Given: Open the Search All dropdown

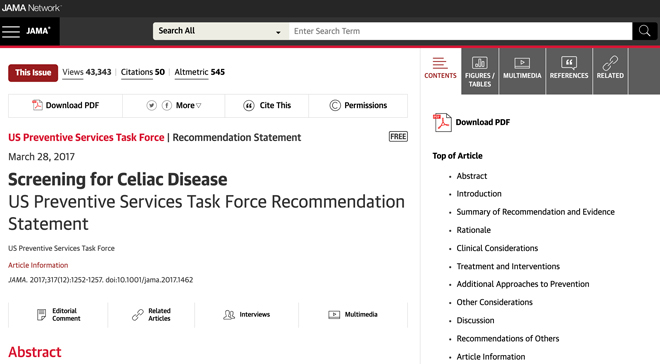Looking at the screenshot, I should pyautogui.click(x=221, y=31).
